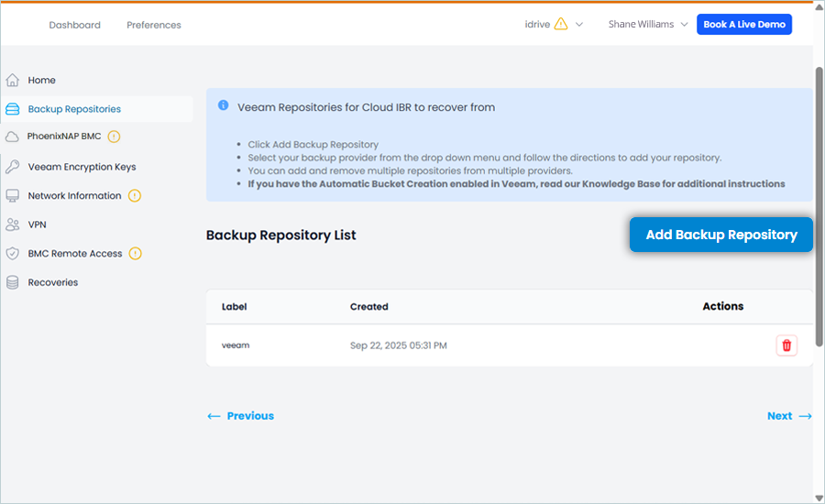Click the Book A Live Demo button
Viewport: 825px width, 504px height.
[x=744, y=24]
